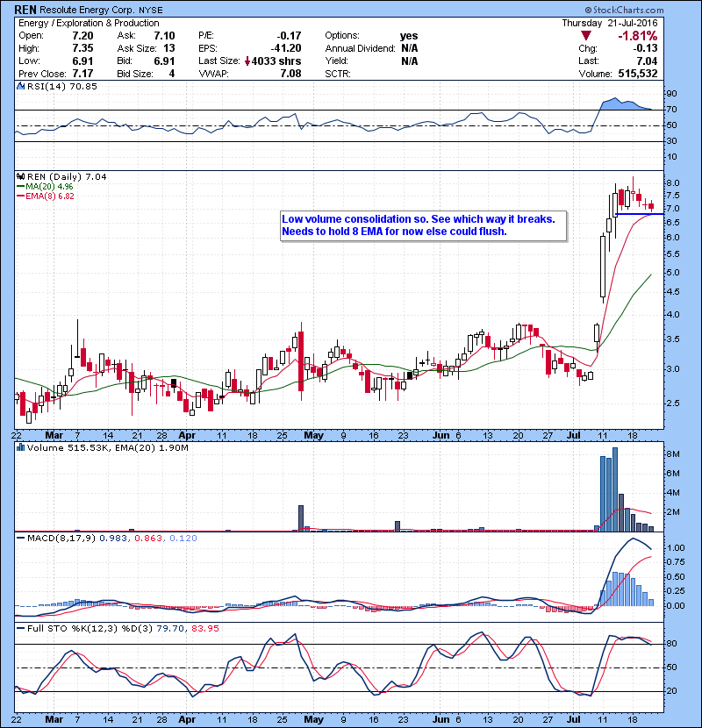Image resolution: width=702 pixels, height=728 pixels.
Task: Click the MACD histogram value 0.120
Action: click(183, 539)
